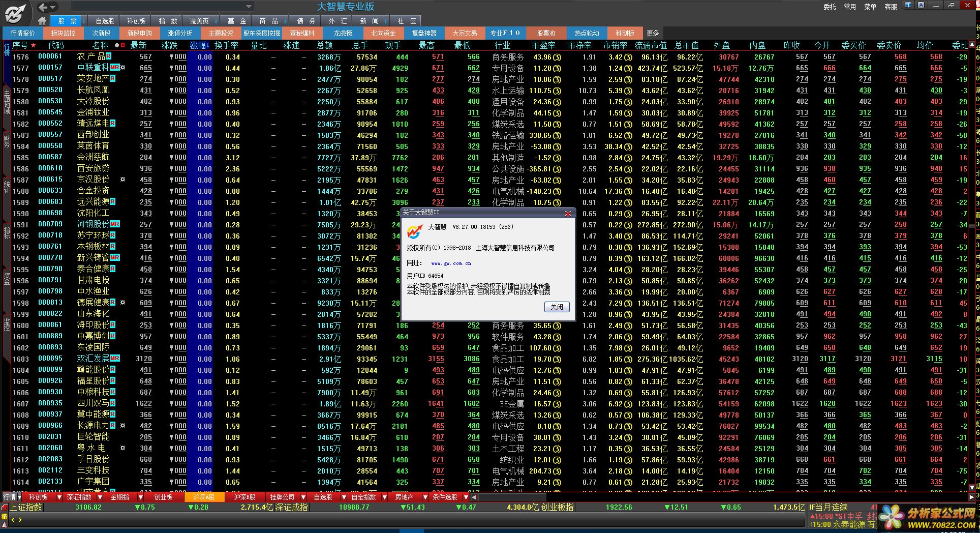The image size is (980, 533).
Task: Click the vertical scrollbar down arrow
Action: tap(972, 487)
